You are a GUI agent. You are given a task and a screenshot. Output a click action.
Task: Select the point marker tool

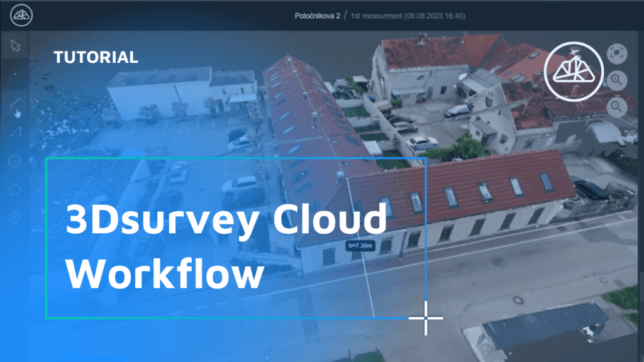[16, 74]
